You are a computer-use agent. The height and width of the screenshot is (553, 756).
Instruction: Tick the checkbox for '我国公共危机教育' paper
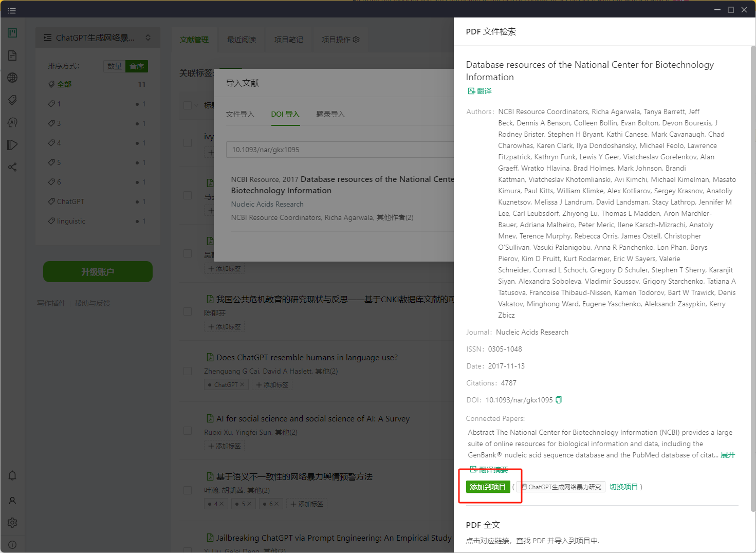point(188,311)
